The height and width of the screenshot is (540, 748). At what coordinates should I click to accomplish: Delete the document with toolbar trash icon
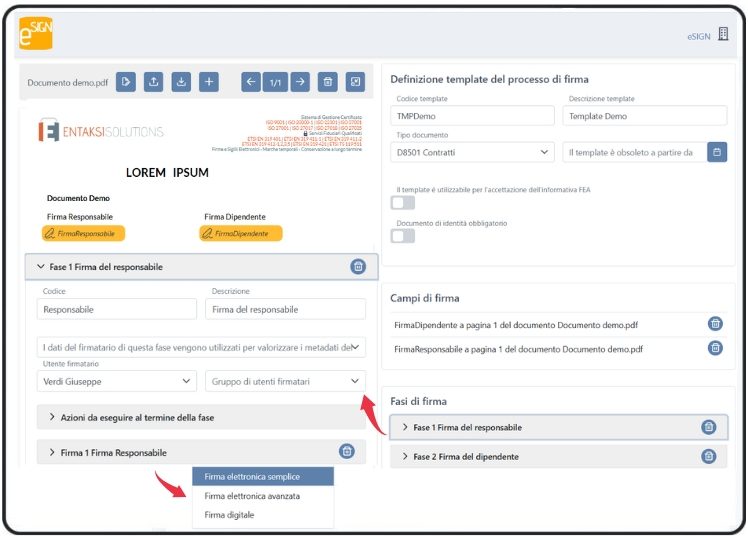(328, 82)
